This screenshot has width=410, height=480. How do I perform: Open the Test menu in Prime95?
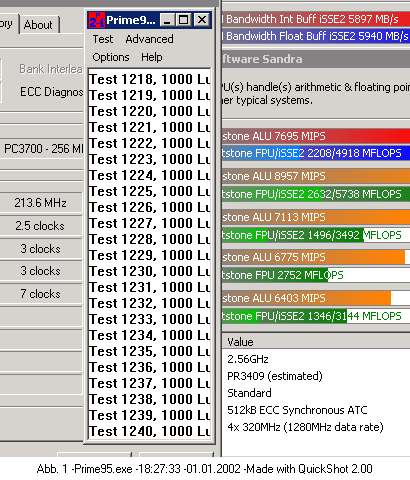click(103, 39)
